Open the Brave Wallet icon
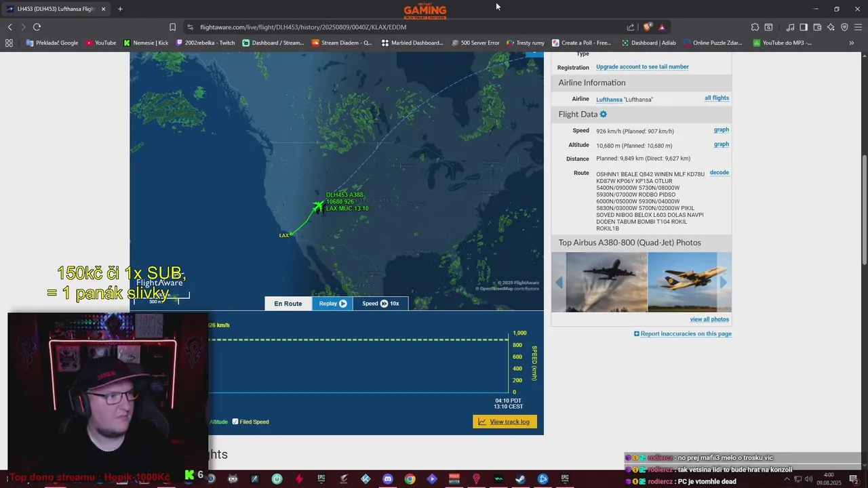This screenshot has height=488, width=868. tap(817, 27)
